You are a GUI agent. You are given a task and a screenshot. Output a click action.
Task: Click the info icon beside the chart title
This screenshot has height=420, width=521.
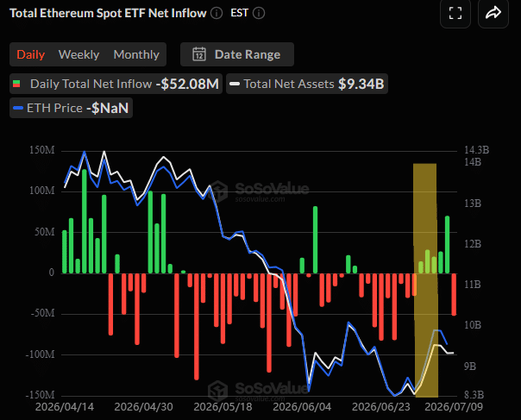217,13
